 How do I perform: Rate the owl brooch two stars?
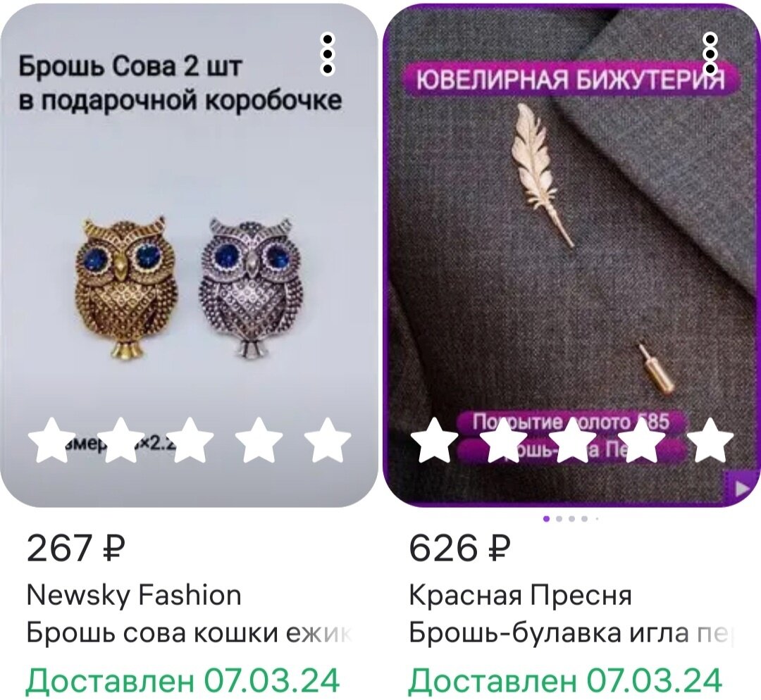121,440
